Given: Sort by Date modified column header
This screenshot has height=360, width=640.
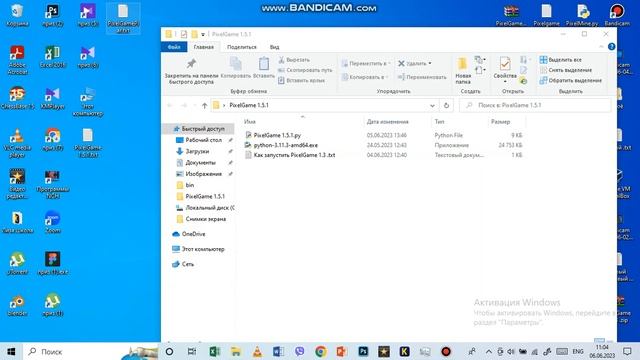Looking at the screenshot, I should pyautogui.click(x=387, y=122).
